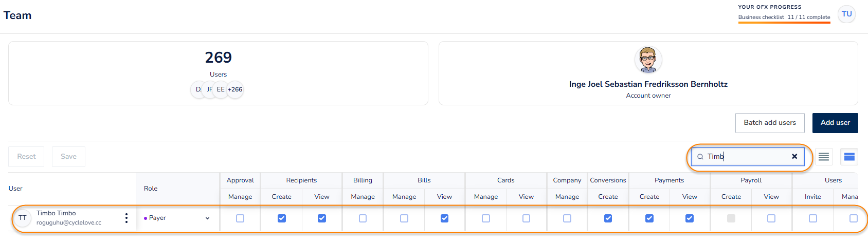This screenshot has width=868, height=242.
Task: Click the Reset button
Action: (x=26, y=157)
